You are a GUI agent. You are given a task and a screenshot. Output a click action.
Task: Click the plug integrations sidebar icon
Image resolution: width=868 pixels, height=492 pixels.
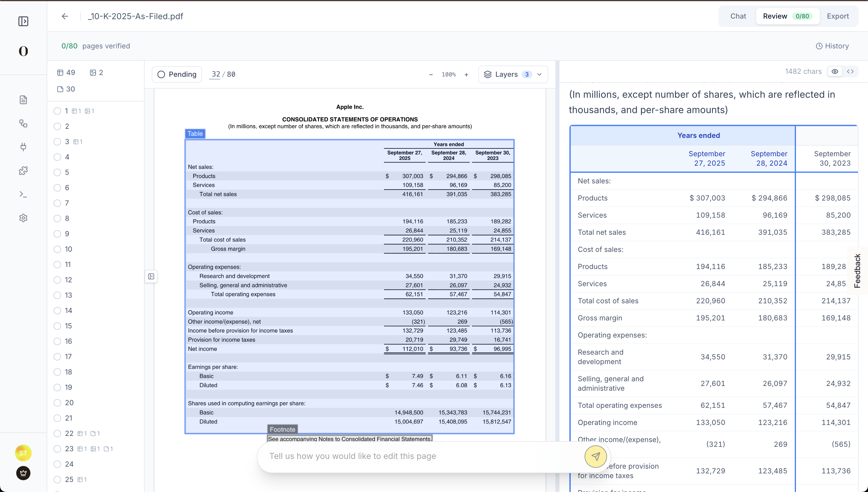click(x=23, y=147)
